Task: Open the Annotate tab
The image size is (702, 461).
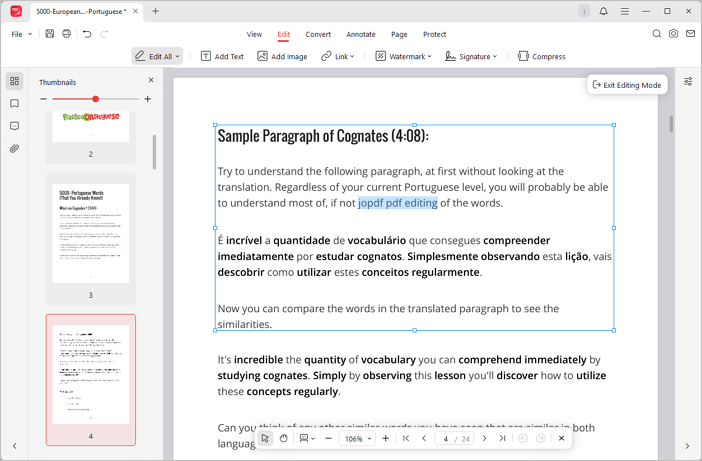Action: (361, 34)
